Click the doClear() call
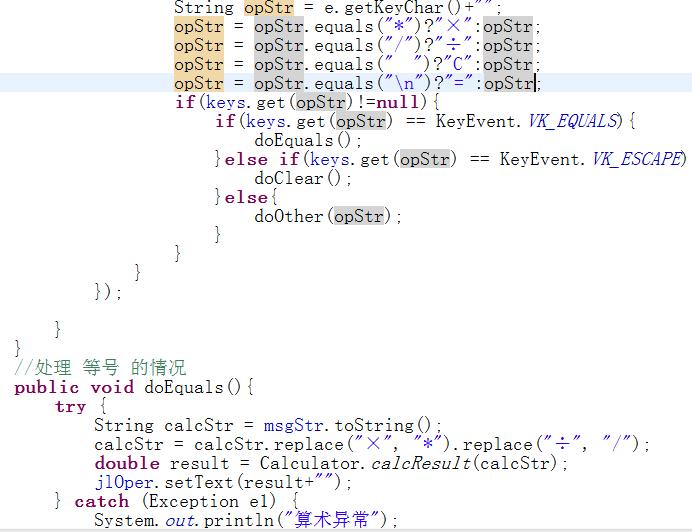The image size is (692, 532). tap(302, 178)
